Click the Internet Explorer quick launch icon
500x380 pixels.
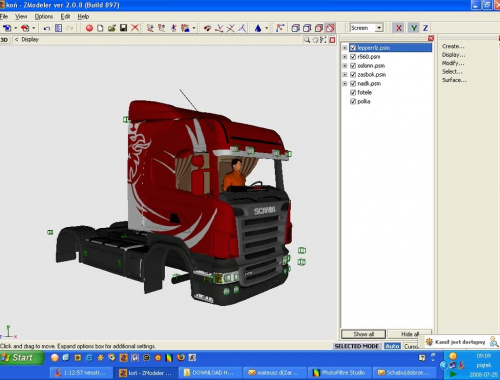tap(89, 358)
